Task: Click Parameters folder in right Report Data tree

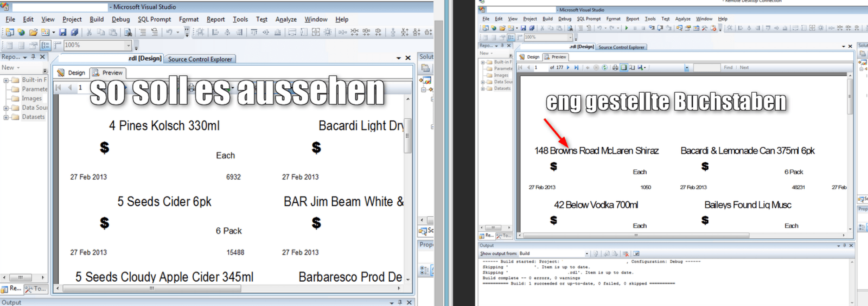Action: [x=503, y=68]
